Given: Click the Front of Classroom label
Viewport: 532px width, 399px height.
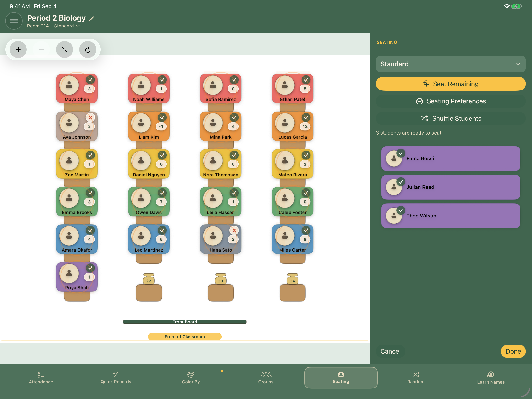Looking at the screenshot, I should click(x=185, y=337).
